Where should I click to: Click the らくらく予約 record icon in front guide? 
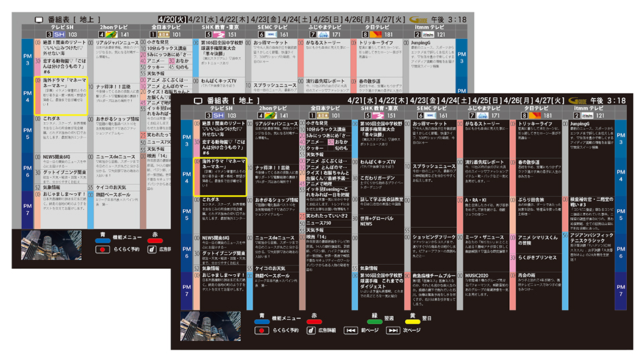click(x=261, y=330)
